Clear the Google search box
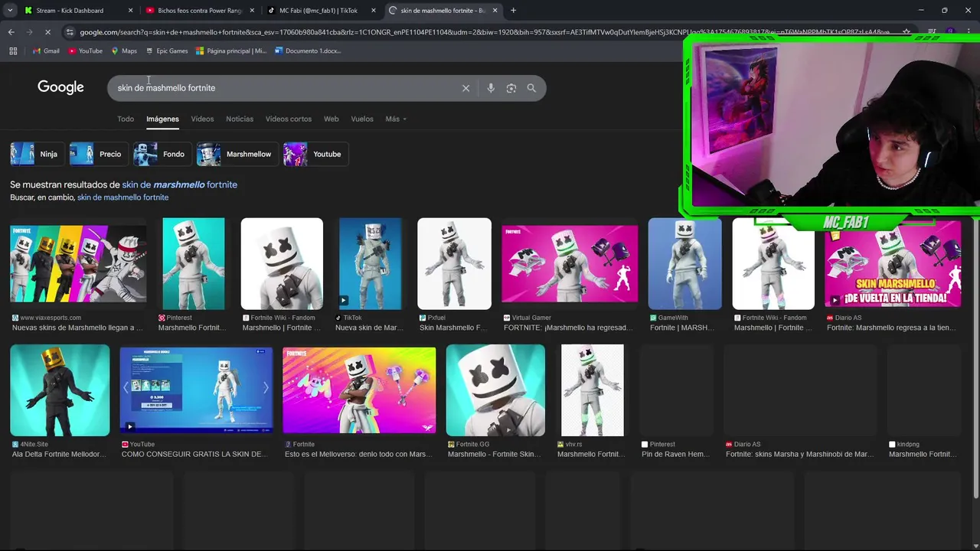The width and height of the screenshot is (980, 551). (x=465, y=88)
